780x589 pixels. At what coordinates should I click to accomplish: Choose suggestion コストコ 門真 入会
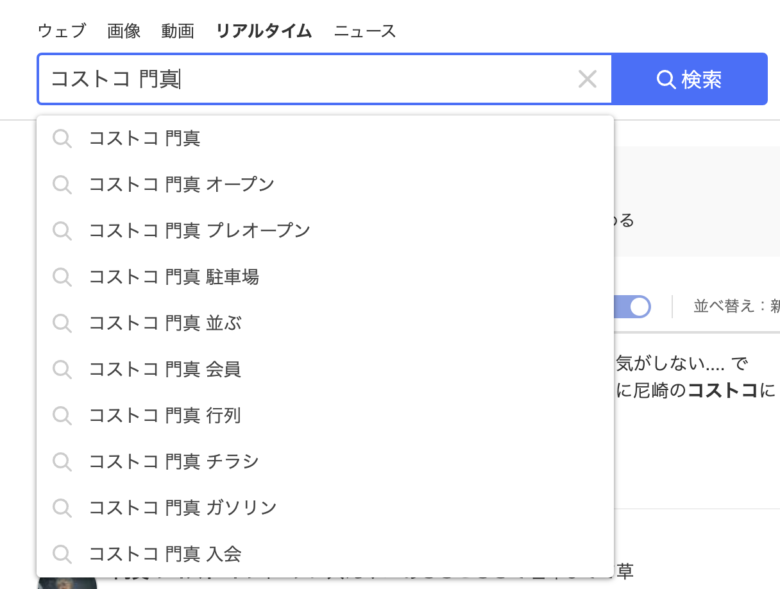point(325,554)
